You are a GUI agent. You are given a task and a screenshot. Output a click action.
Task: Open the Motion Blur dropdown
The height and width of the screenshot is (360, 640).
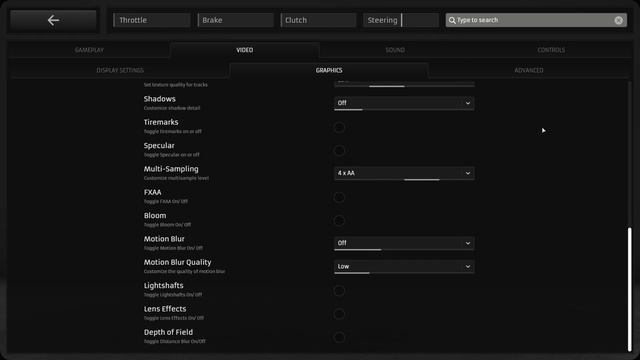[404, 243]
